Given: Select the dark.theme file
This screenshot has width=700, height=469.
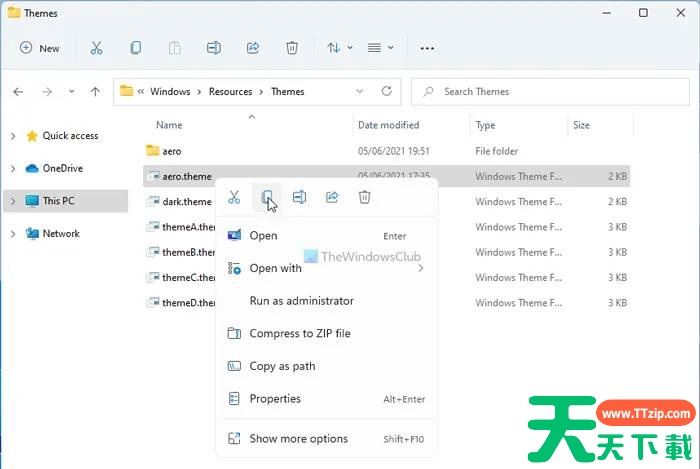Looking at the screenshot, I should click(x=187, y=202).
